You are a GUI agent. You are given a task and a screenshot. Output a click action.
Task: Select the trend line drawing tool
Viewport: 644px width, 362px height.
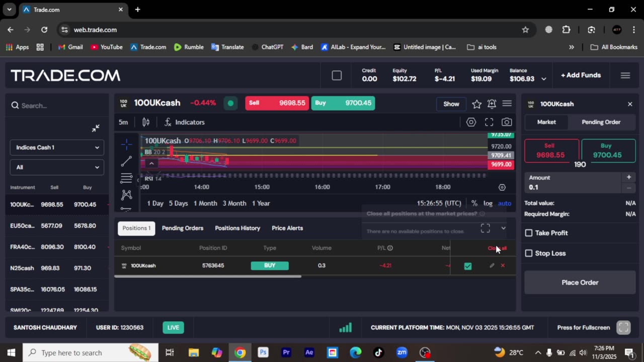point(126,161)
